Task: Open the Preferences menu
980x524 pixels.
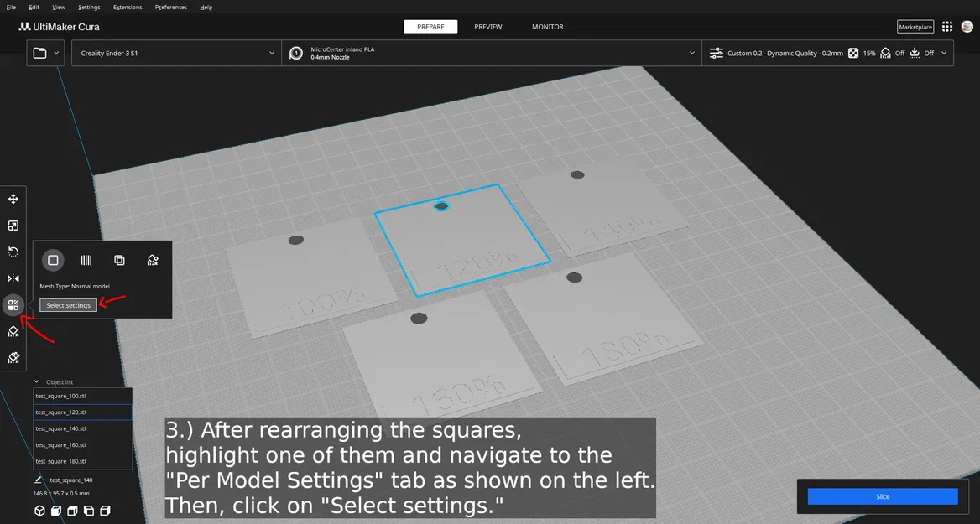Action: click(x=170, y=7)
